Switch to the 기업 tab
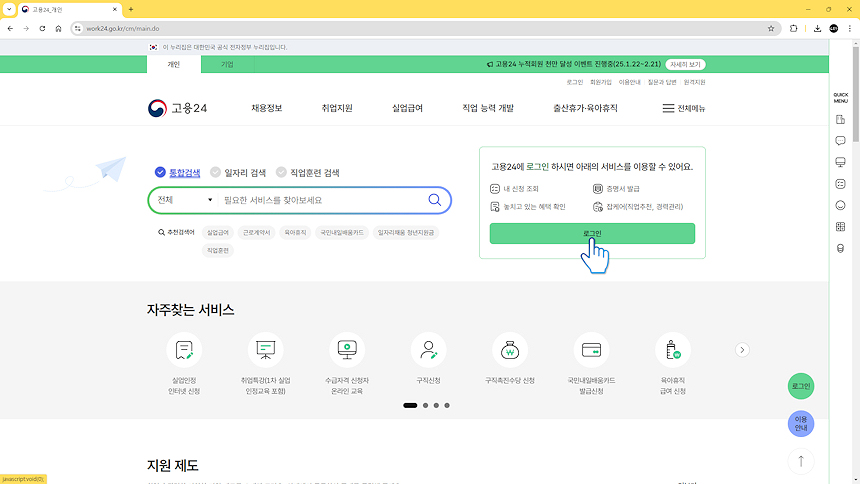 pyautogui.click(x=227, y=64)
